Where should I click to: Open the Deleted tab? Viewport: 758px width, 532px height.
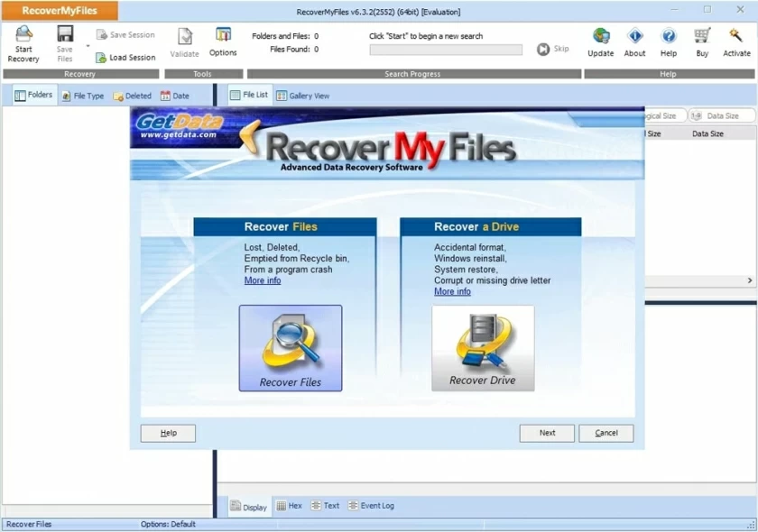[x=134, y=95]
